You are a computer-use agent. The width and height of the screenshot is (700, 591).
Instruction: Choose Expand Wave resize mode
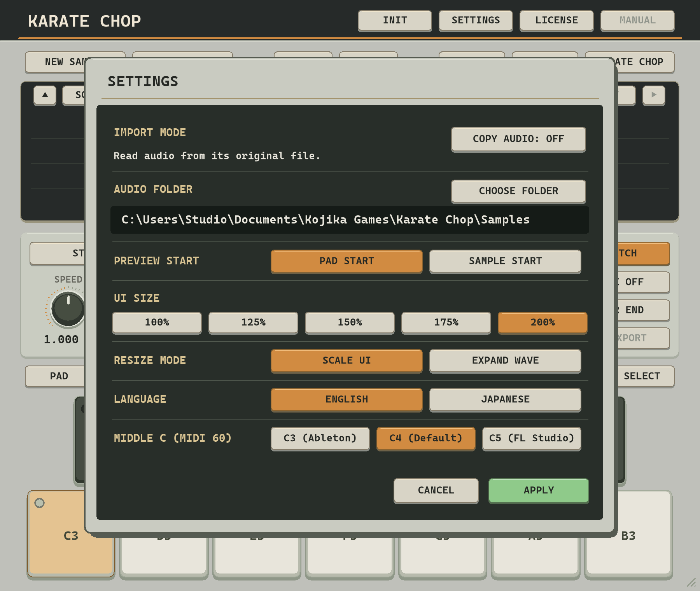[x=505, y=361]
